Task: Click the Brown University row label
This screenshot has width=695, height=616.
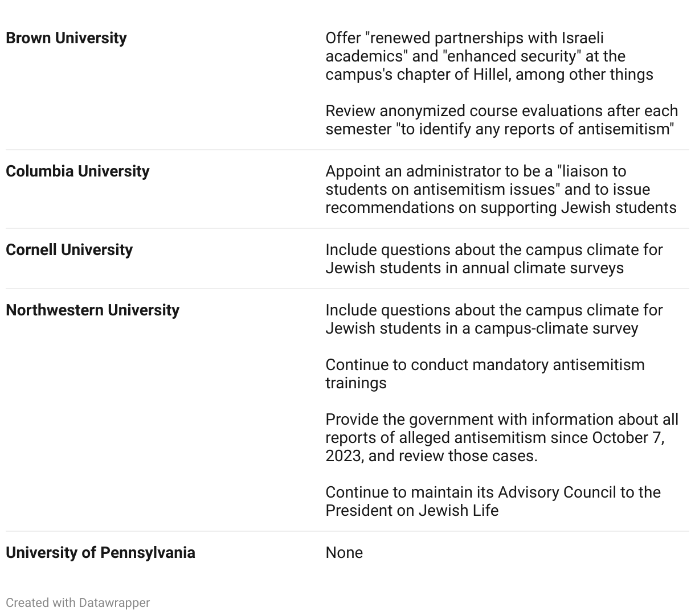Action: click(x=66, y=38)
